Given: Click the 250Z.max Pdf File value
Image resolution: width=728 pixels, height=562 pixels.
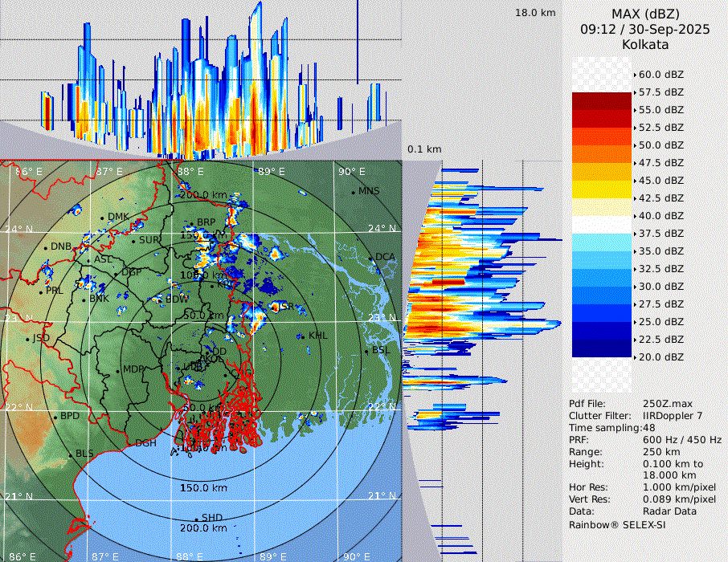Looking at the screenshot, I should click(x=667, y=404).
